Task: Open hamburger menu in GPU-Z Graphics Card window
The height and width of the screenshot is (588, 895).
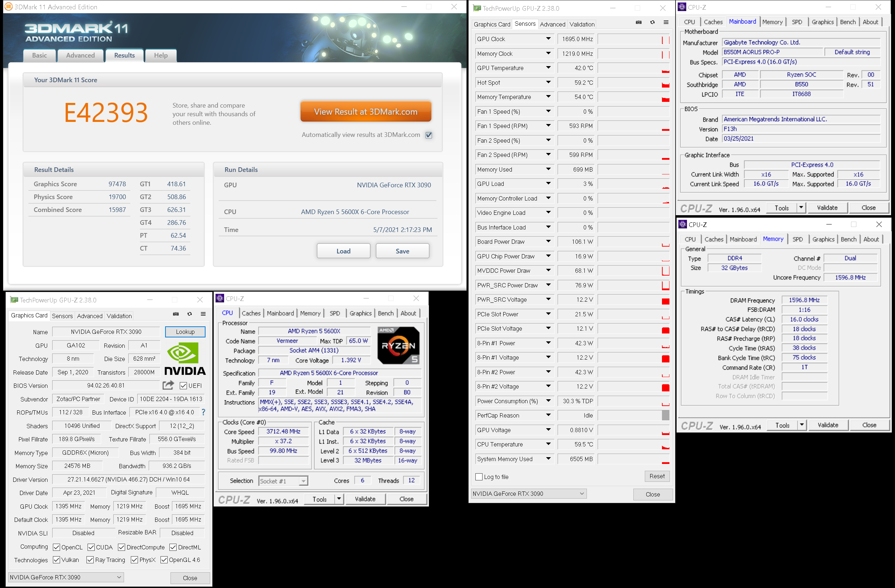Action: (x=203, y=314)
